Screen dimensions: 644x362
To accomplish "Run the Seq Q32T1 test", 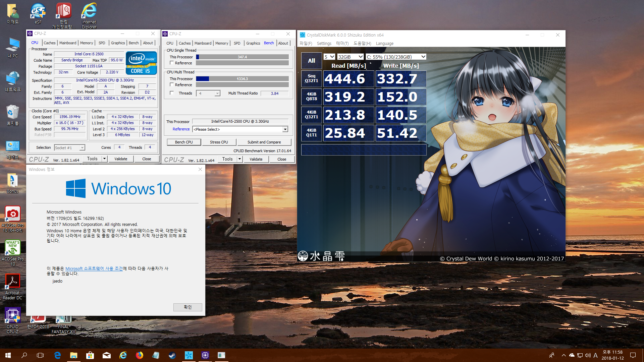I will click(311, 78).
